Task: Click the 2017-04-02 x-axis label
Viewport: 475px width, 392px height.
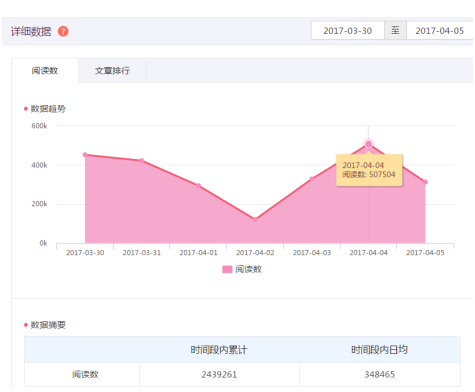Action: [255, 253]
